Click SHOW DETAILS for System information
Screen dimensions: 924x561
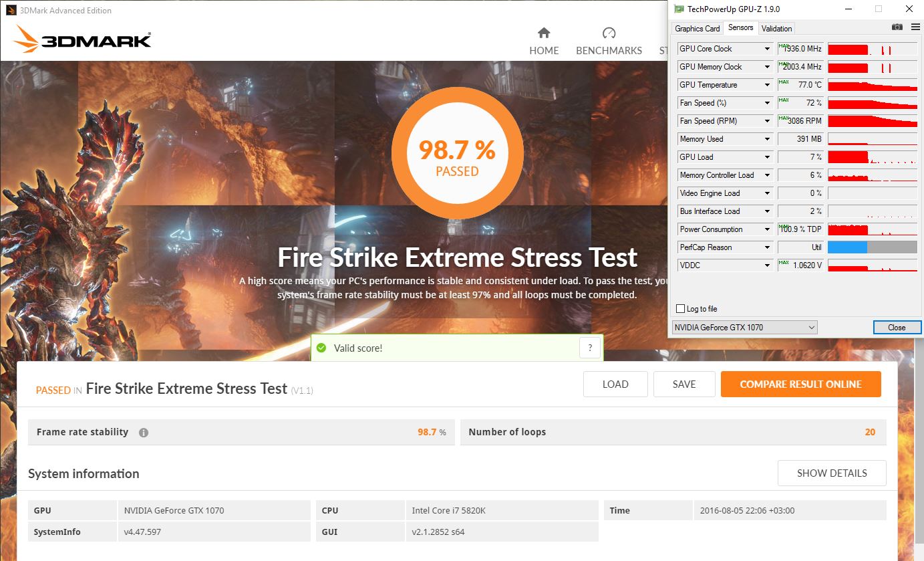(x=832, y=473)
